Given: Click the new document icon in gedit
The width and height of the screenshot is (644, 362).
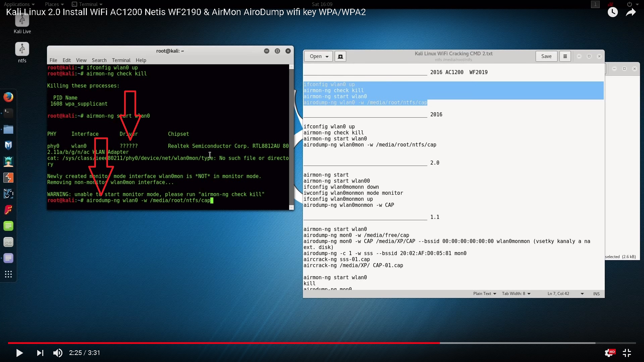Looking at the screenshot, I should click(x=340, y=56).
